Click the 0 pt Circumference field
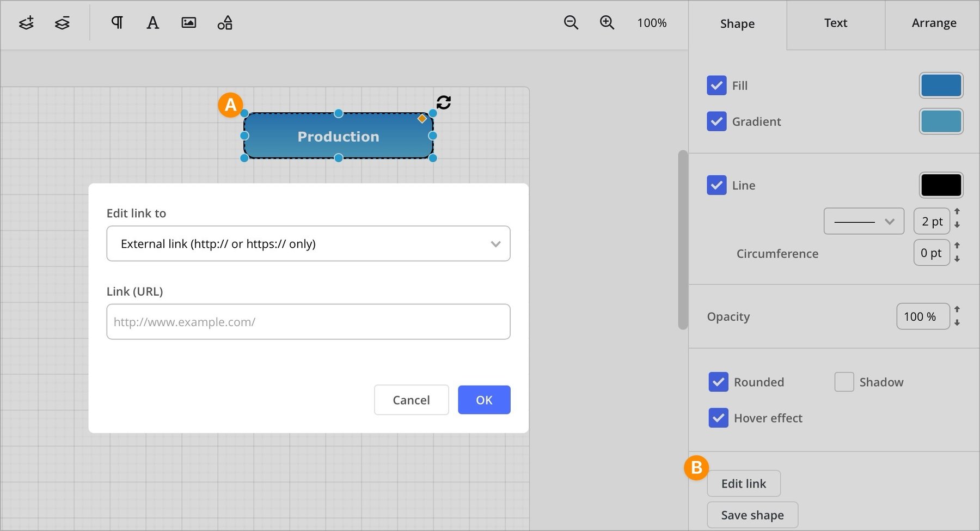The image size is (980, 531). point(932,253)
